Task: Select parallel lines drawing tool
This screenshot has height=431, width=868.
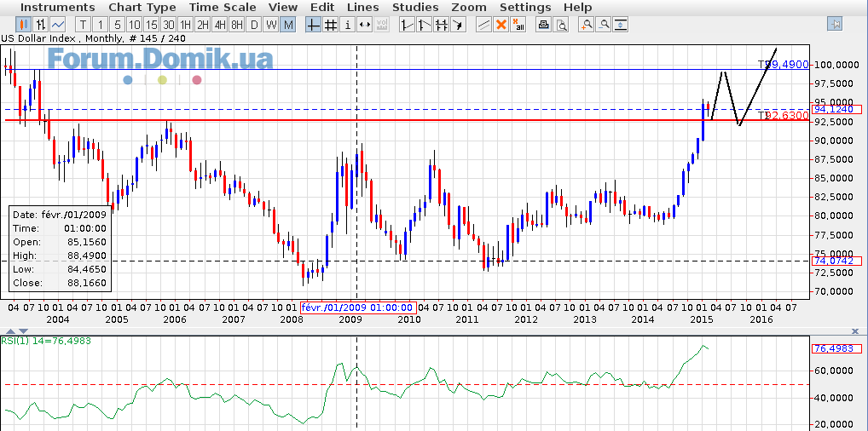Action: coord(442,25)
